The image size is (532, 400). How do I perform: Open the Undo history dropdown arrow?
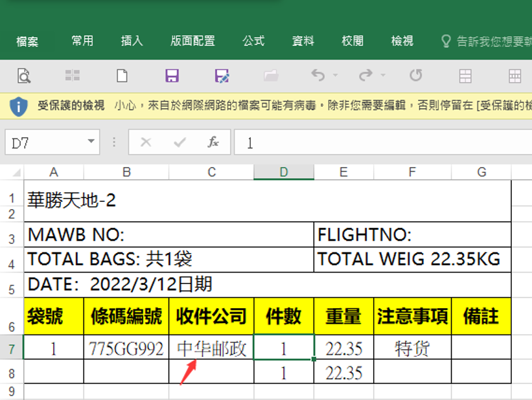click(335, 76)
